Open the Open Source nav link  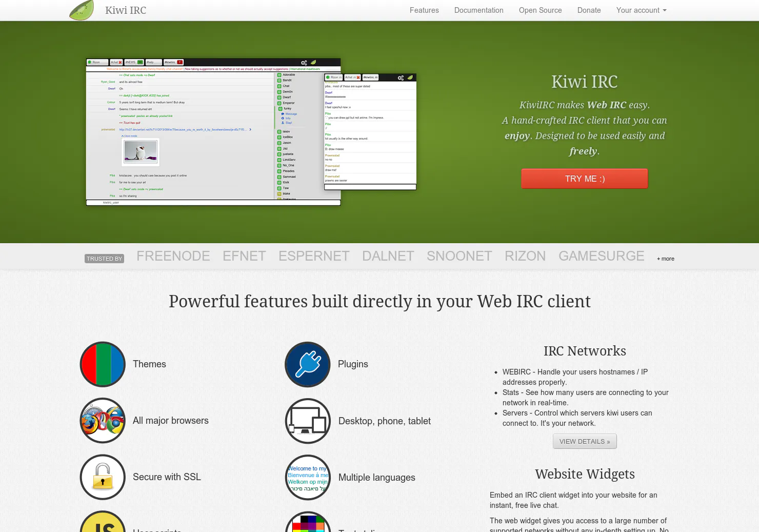click(540, 10)
